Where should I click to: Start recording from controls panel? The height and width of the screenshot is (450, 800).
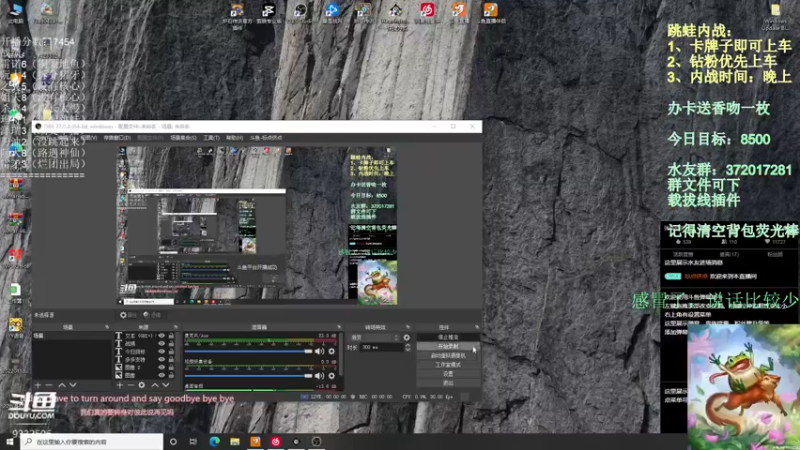[x=448, y=346]
